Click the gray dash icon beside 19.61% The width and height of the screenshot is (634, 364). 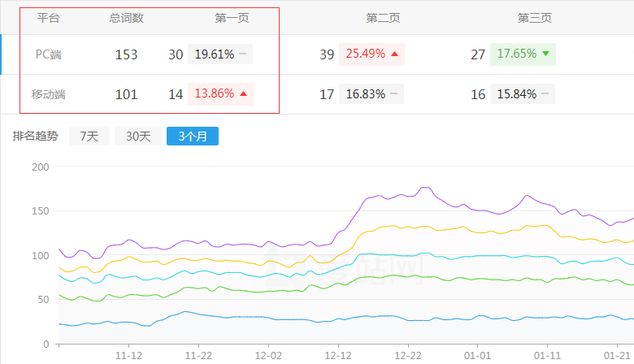[x=243, y=54]
